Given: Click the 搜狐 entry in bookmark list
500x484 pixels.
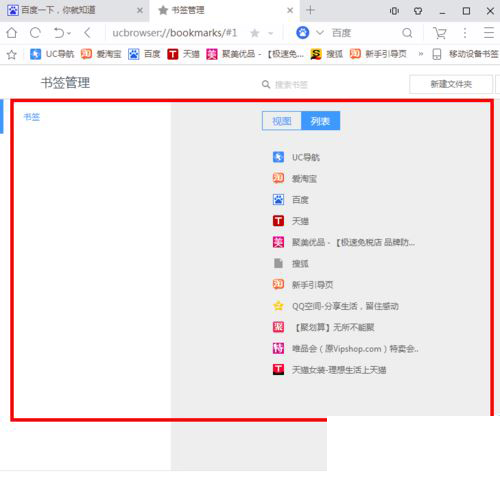Looking at the screenshot, I should pos(291,263).
